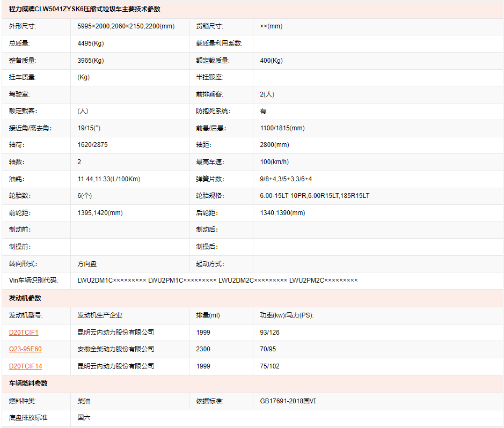Screen dimensions: 504x428
Task: Open the D20TCIF14 engine model link
Action: pos(25,366)
